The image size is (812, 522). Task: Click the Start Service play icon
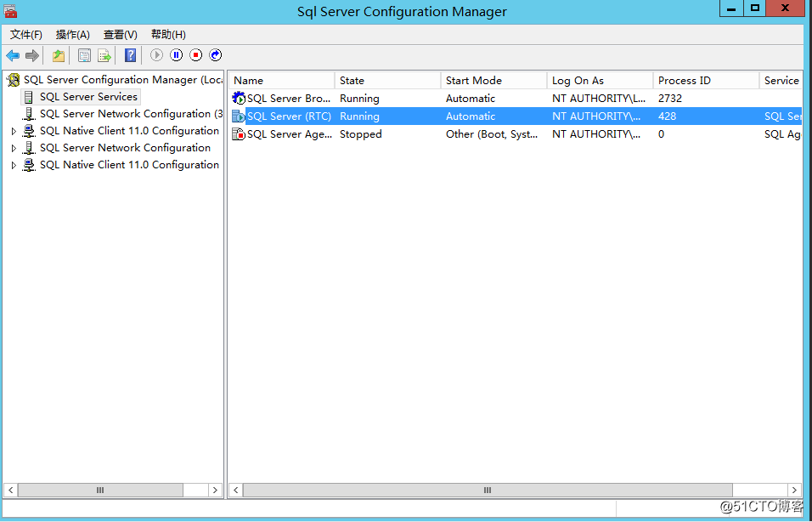click(156, 55)
